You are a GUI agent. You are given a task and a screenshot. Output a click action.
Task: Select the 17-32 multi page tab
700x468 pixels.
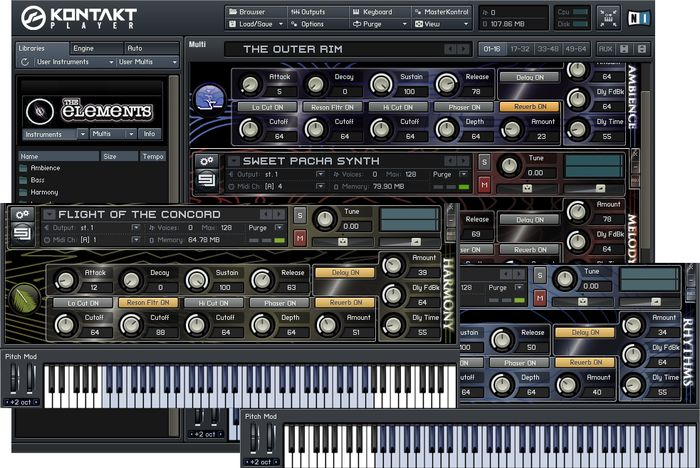pyautogui.click(x=519, y=48)
